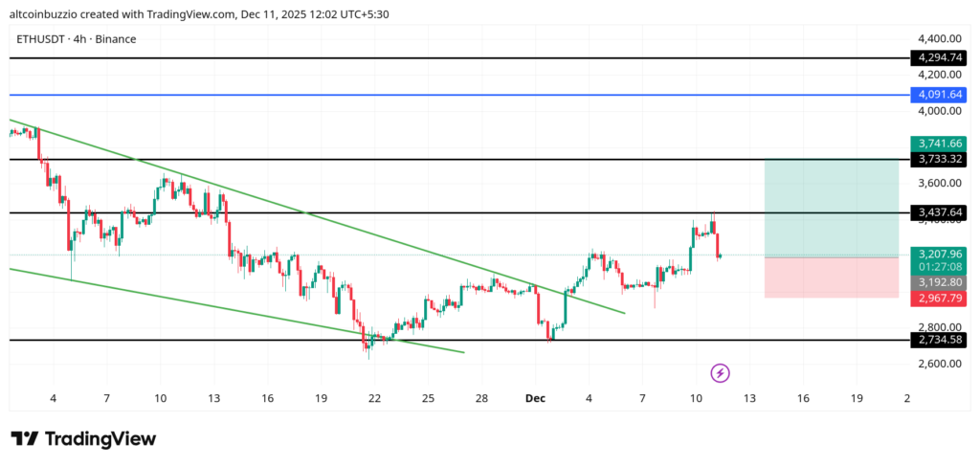Click the red 2,967.79 stop-loss label

click(938, 299)
